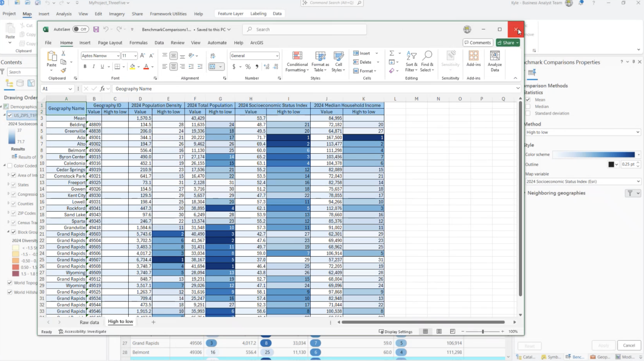Uncheck the States layer visibility

click(x=13, y=185)
